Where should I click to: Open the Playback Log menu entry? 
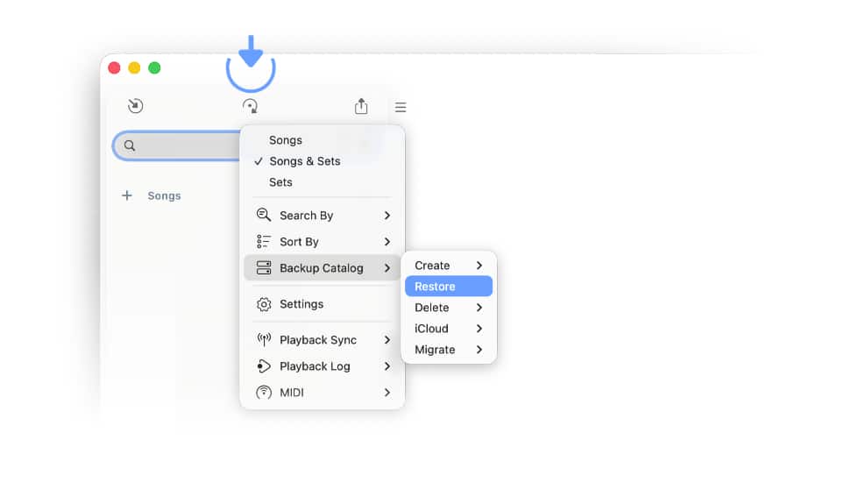pyautogui.click(x=322, y=366)
